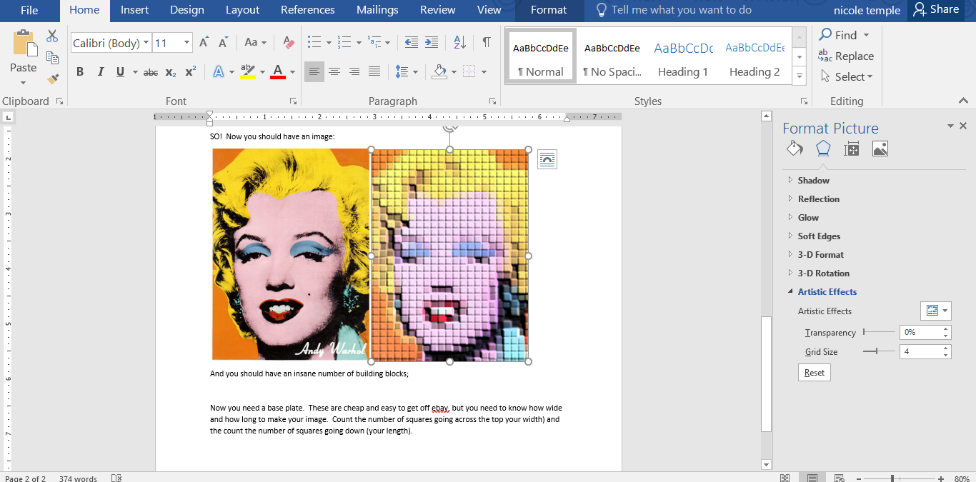Click Replace in Editing group
Screen dimensions: 976x482
[846, 56]
